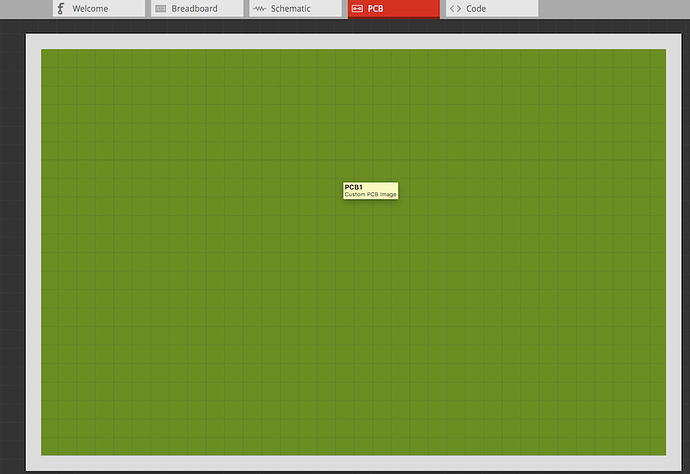Switch to the Welcome tab
Viewport: 690px width, 474px height.
pos(99,8)
